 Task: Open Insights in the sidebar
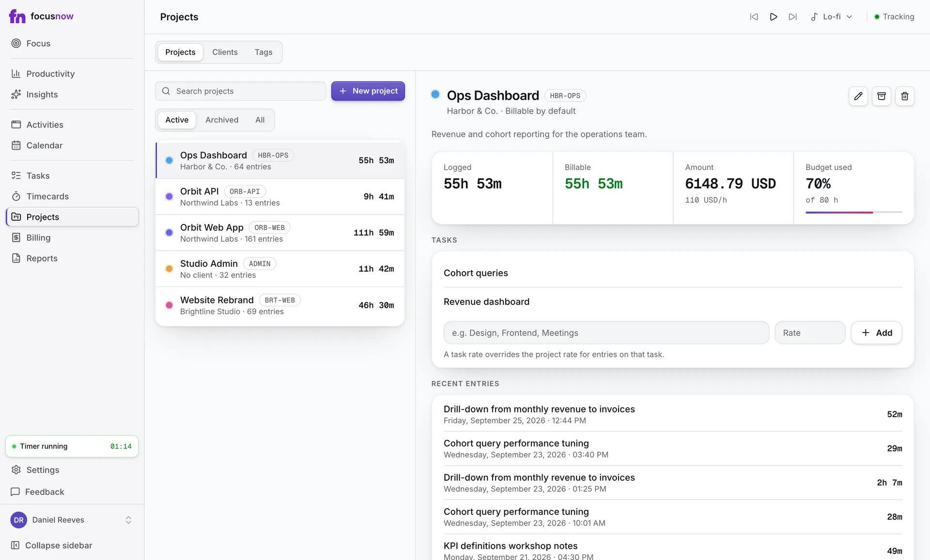click(72, 95)
